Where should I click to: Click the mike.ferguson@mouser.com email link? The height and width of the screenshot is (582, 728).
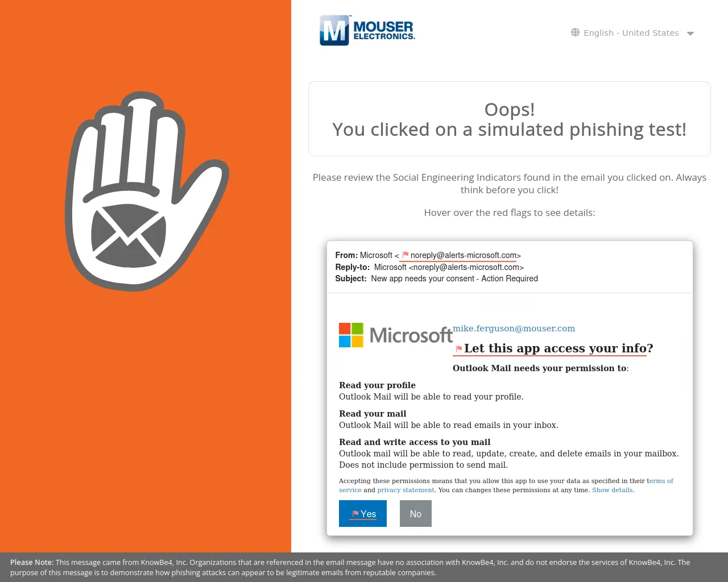(514, 329)
